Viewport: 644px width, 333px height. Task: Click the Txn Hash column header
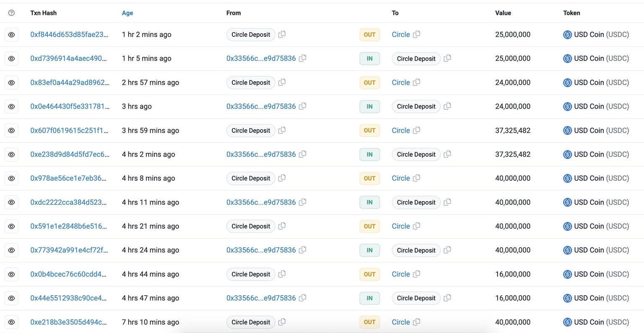(x=43, y=13)
